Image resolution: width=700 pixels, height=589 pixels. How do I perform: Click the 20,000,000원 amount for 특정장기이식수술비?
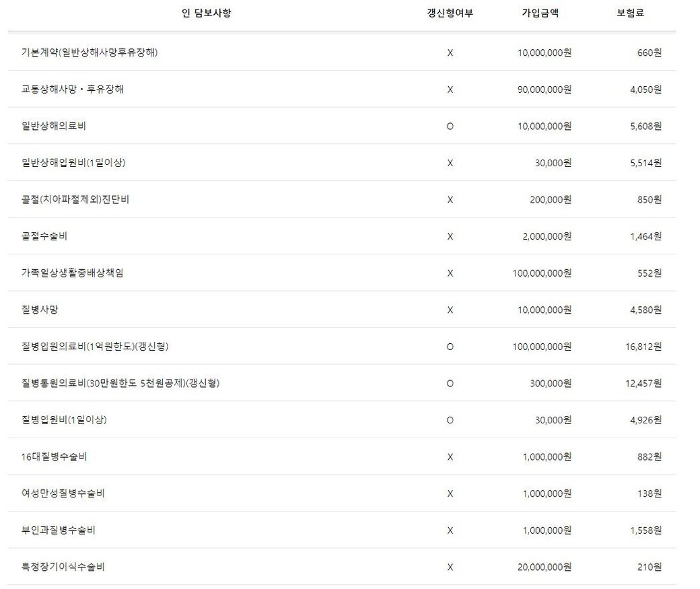545,567
